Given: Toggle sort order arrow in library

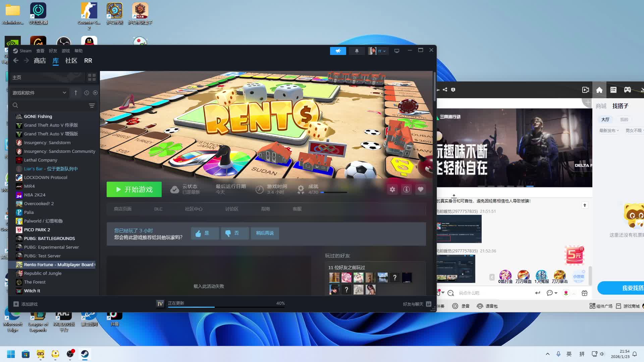Looking at the screenshot, I should [x=76, y=93].
